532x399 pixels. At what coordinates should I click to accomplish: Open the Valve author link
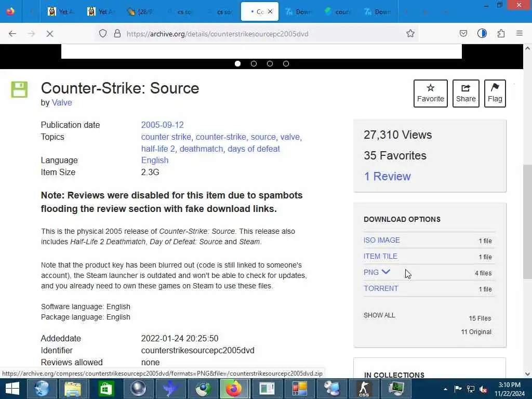click(62, 102)
